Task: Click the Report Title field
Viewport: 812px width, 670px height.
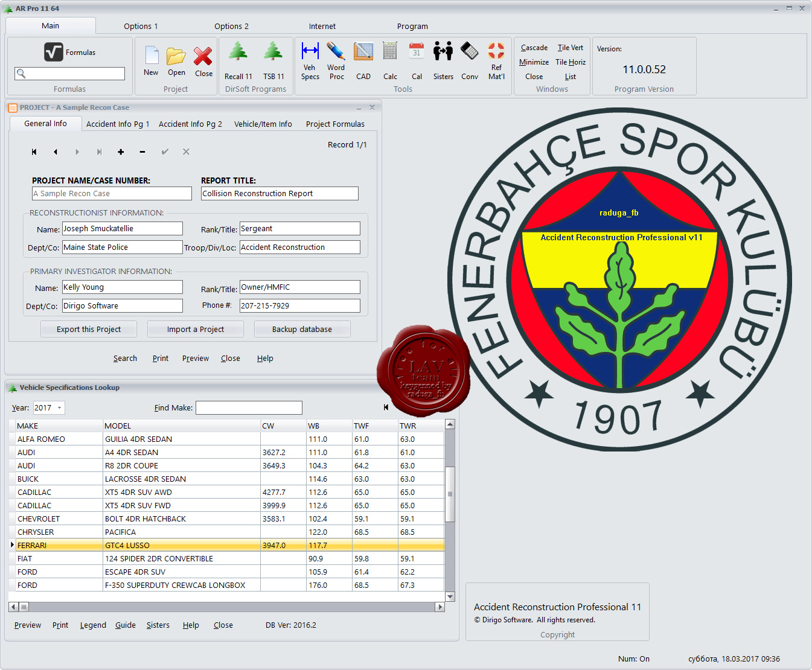Action: 280,193
